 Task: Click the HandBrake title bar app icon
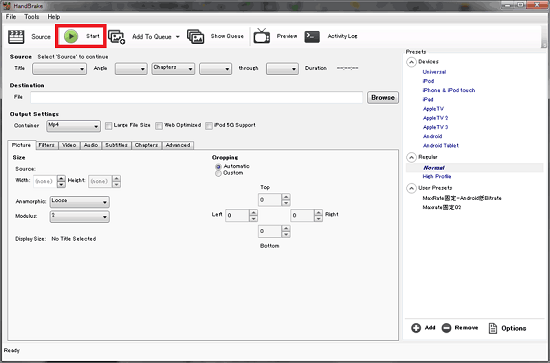click(7, 6)
